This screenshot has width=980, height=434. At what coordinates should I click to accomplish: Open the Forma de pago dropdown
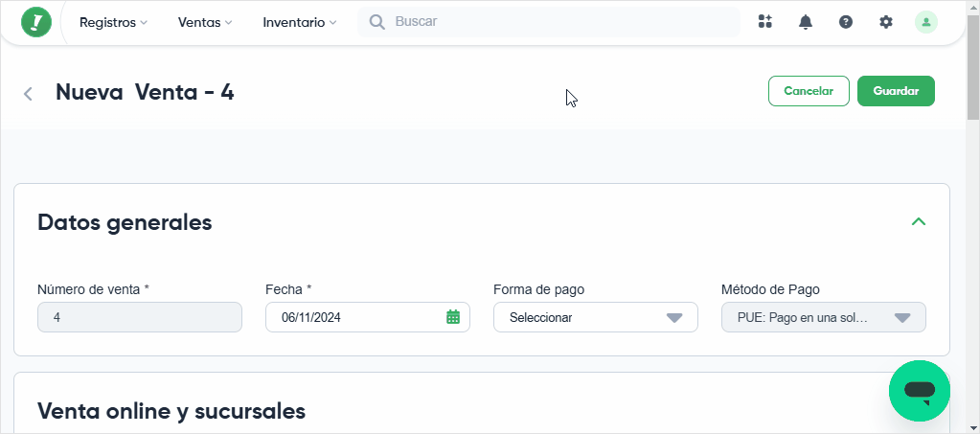click(x=596, y=317)
